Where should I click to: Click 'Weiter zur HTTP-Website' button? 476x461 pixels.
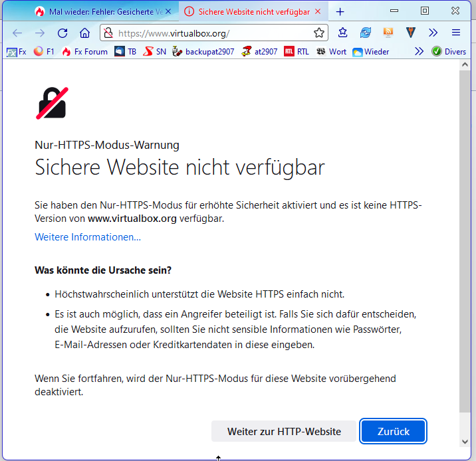pyautogui.click(x=284, y=431)
